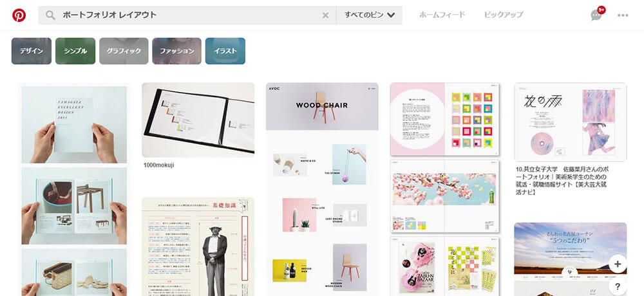Select the グラフィック filter chip
This screenshot has height=296, width=644.
tap(124, 51)
